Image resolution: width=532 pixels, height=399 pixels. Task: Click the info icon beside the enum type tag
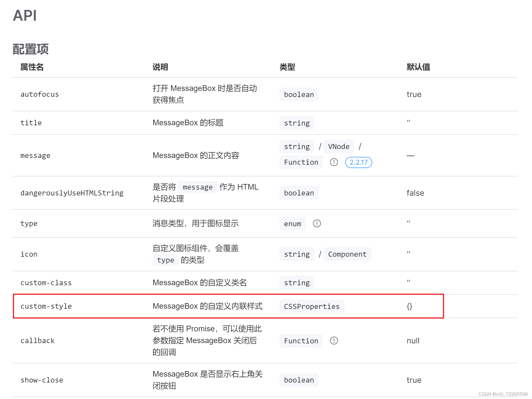[x=317, y=223]
